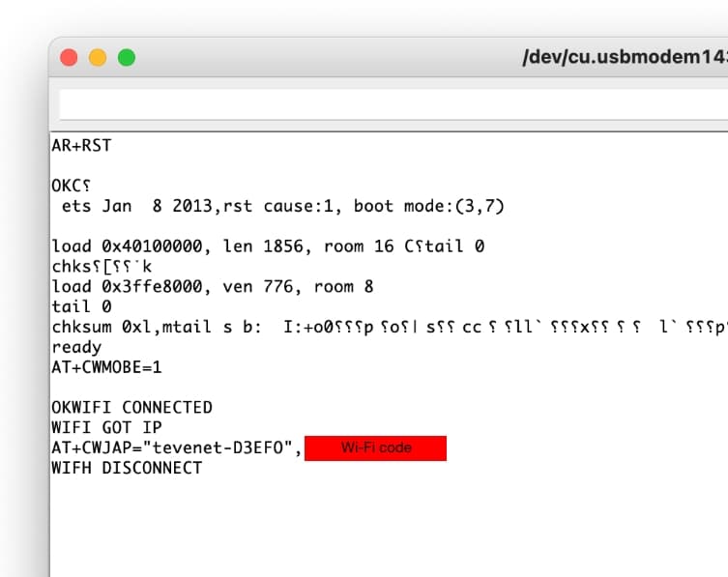This screenshot has height=577, width=728.
Task: Click the 'WIFH DISCONNECT' line
Action: point(127,468)
